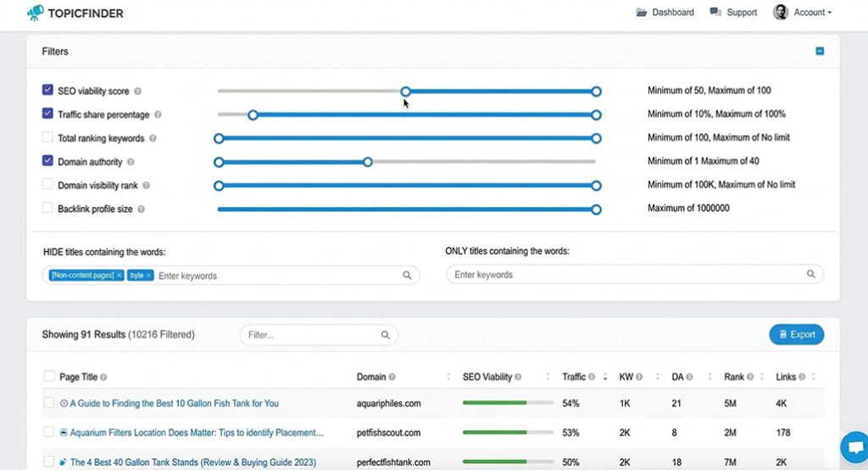Show help for Total ranking keywords
The image size is (868, 470).
point(153,138)
